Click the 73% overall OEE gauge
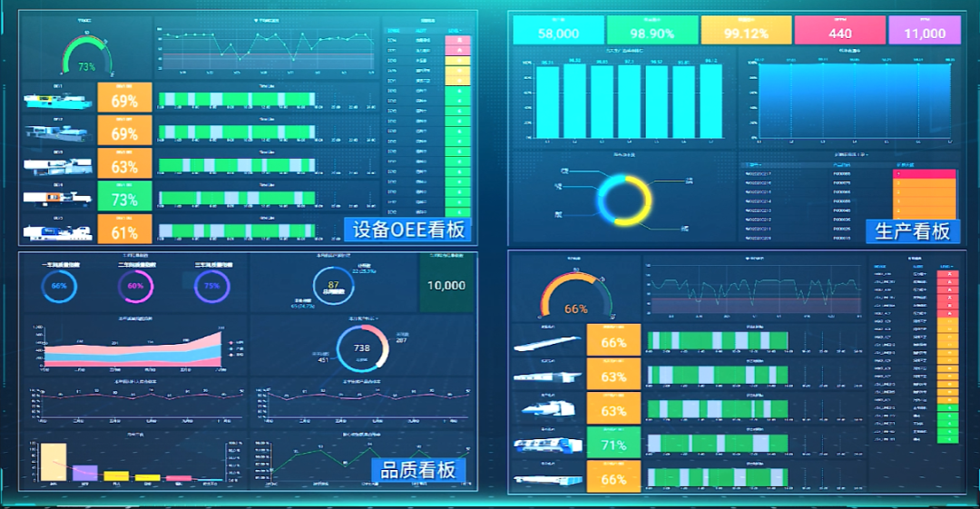The width and height of the screenshot is (980, 509). click(87, 56)
